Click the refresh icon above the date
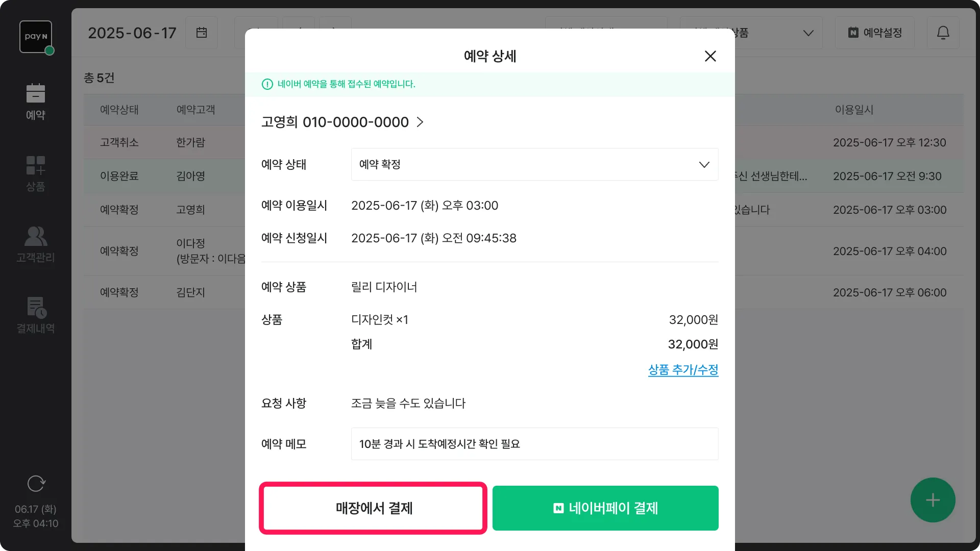Viewport: 980px width, 551px height. point(36,483)
